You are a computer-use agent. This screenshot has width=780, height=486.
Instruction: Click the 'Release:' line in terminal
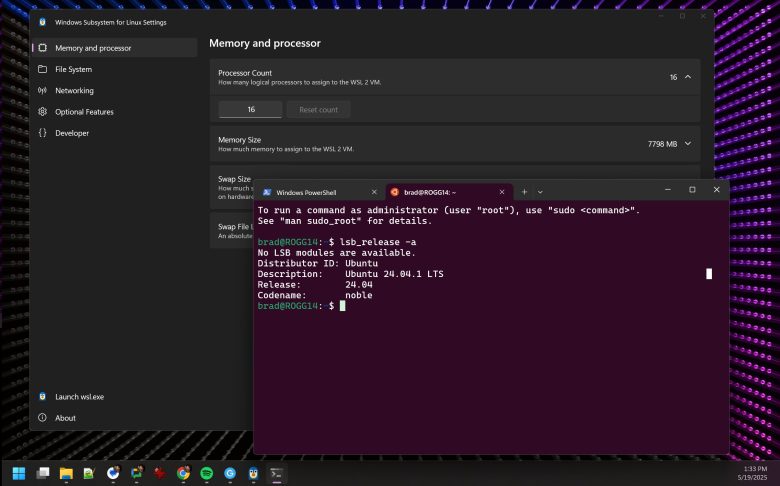[x=315, y=285]
